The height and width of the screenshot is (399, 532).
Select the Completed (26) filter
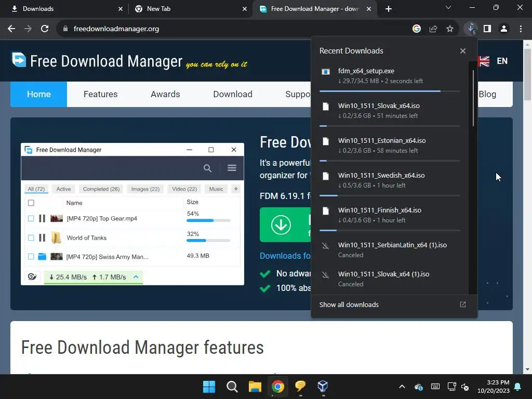coord(101,189)
